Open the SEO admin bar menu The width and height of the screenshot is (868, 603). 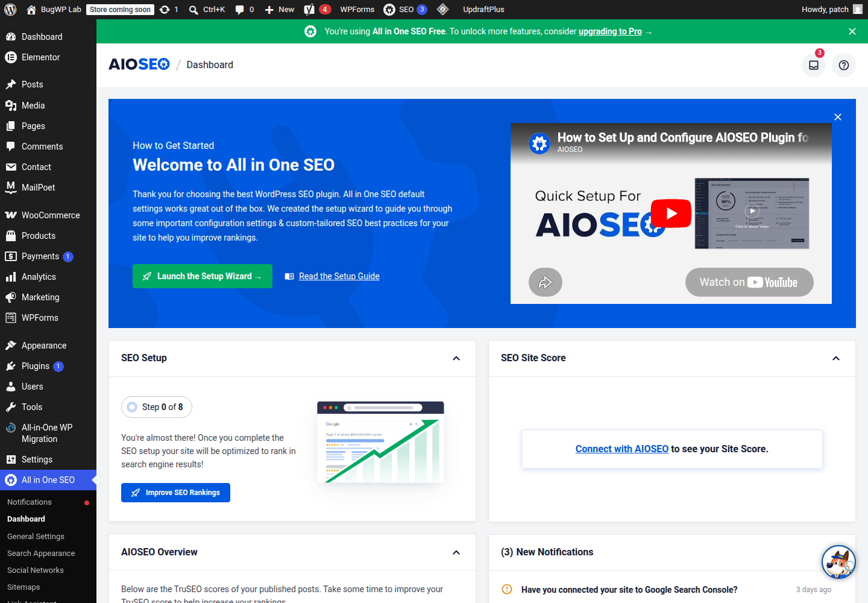[x=406, y=10]
